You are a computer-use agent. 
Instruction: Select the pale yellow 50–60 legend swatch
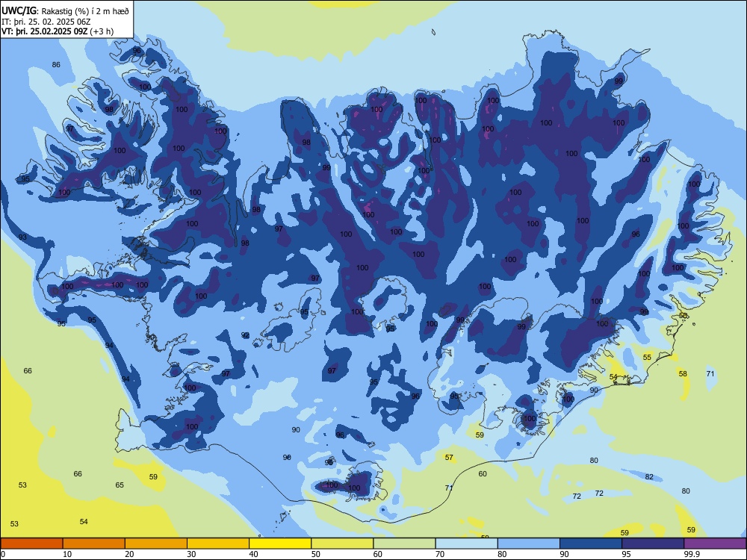pyautogui.click(x=343, y=544)
